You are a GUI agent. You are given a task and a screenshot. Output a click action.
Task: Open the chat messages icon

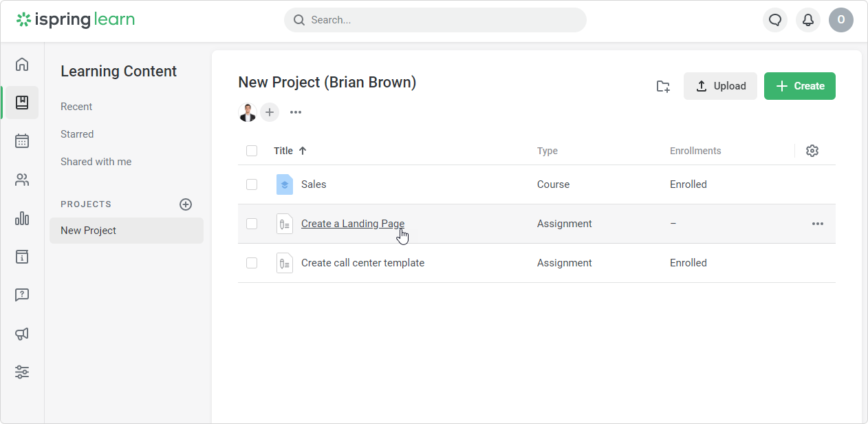pos(775,20)
